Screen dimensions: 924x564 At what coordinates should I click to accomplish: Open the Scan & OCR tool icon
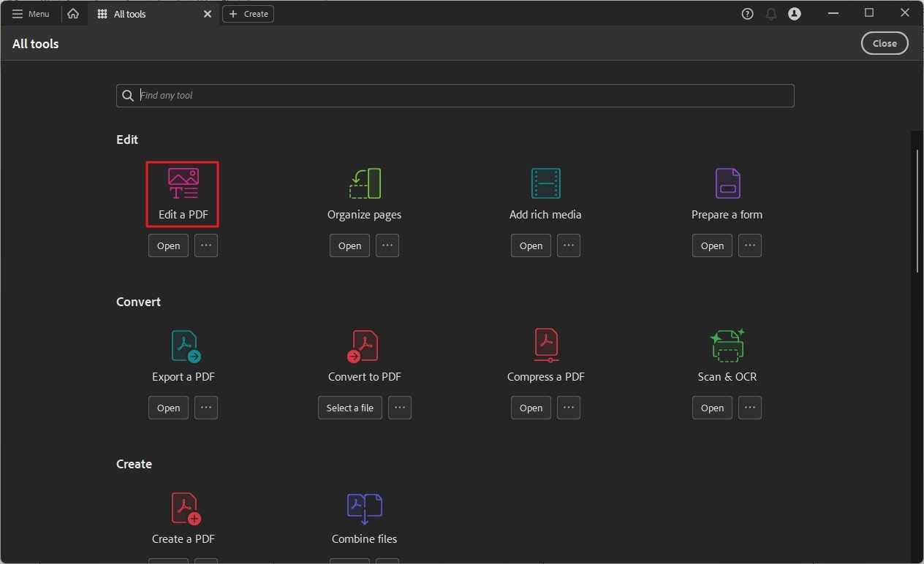727,346
